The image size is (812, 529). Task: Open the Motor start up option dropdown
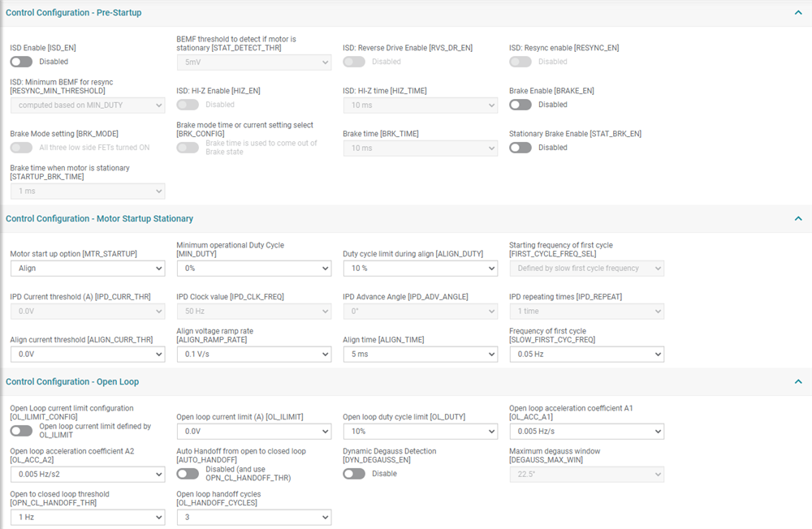(x=88, y=269)
